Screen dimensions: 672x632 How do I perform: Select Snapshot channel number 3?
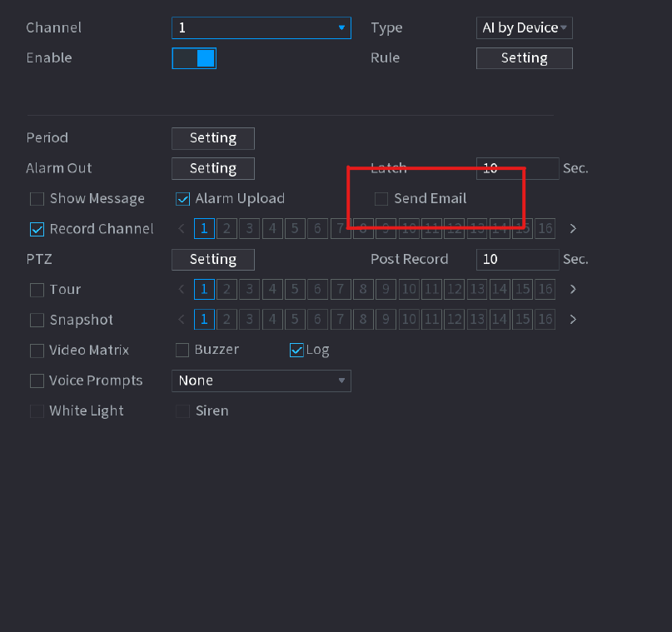coord(250,320)
